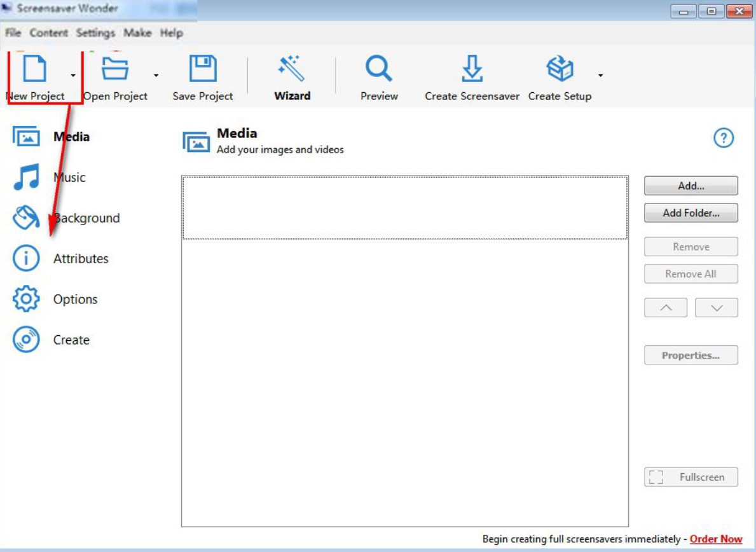Follow the Order Now link
This screenshot has height=552, width=756.
coord(715,539)
